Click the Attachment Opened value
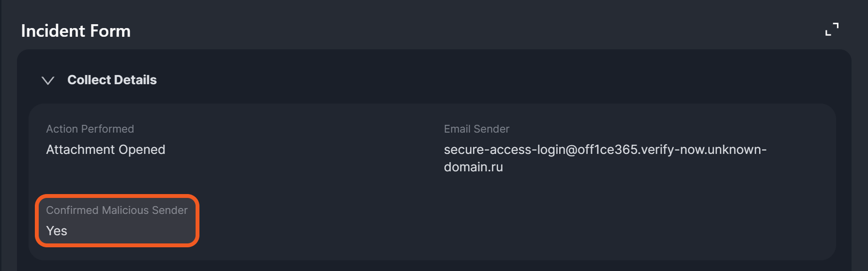Screen dimensions: 868x271 coord(106,150)
